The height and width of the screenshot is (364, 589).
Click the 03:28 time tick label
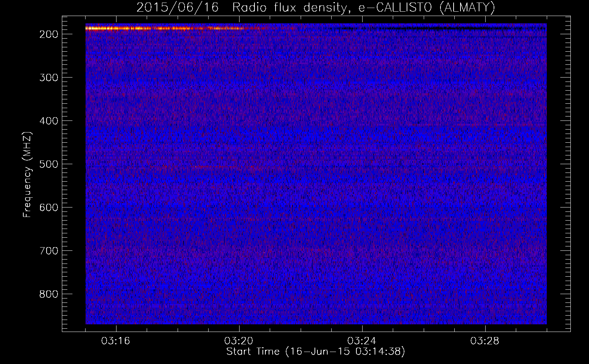click(x=485, y=341)
